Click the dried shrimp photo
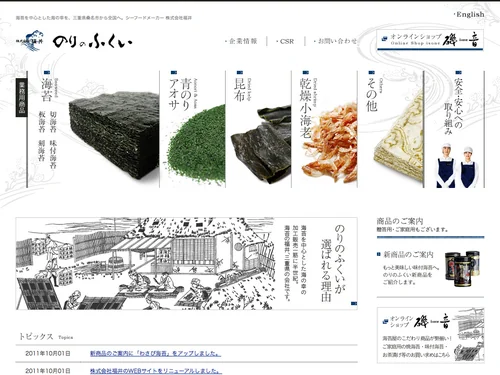 coord(329,143)
